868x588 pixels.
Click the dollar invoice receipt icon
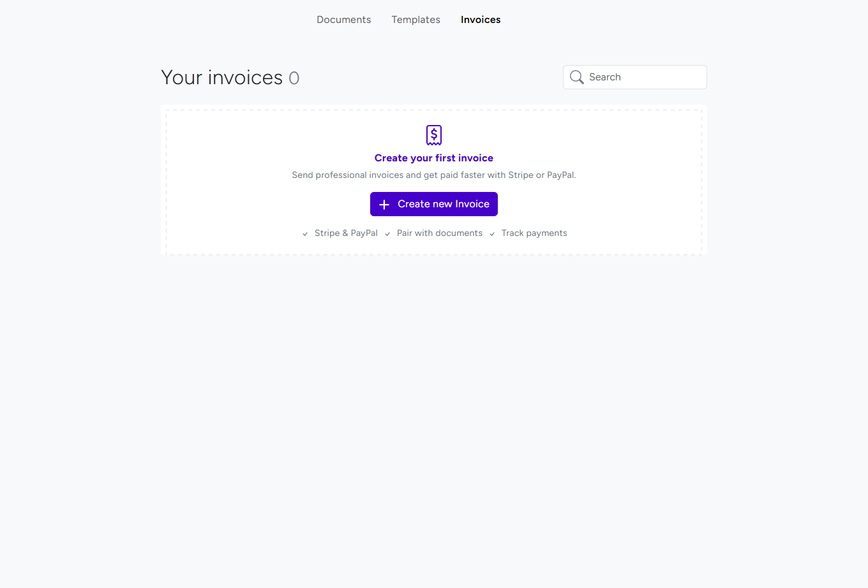tap(434, 135)
